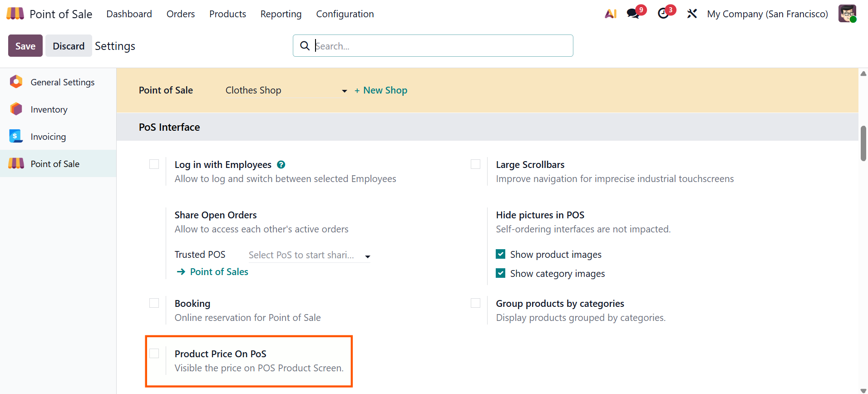Select Inventory in the sidebar
Viewport: 868px width, 394px height.
point(58,109)
